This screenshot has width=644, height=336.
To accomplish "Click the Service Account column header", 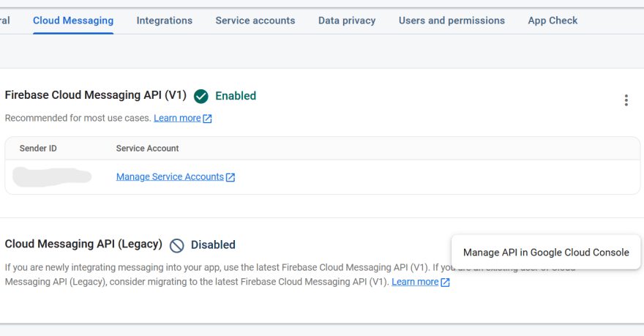I will pyautogui.click(x=147, y=149).
